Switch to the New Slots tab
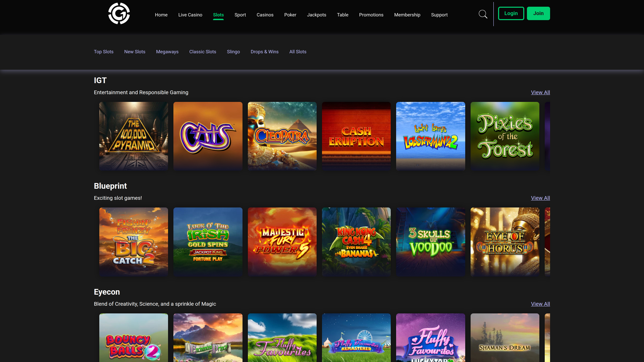The height and width of the screenshot is (362, 644). pos(135,52)
